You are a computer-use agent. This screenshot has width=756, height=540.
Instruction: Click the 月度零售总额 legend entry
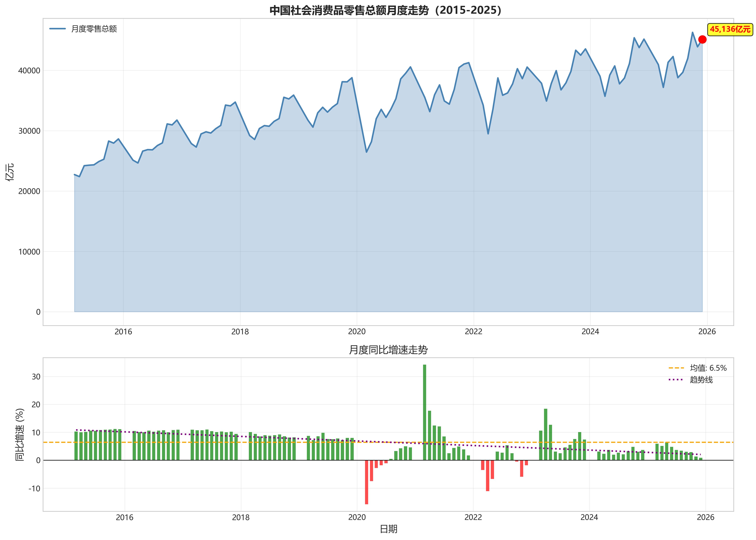tap(94, 29)
